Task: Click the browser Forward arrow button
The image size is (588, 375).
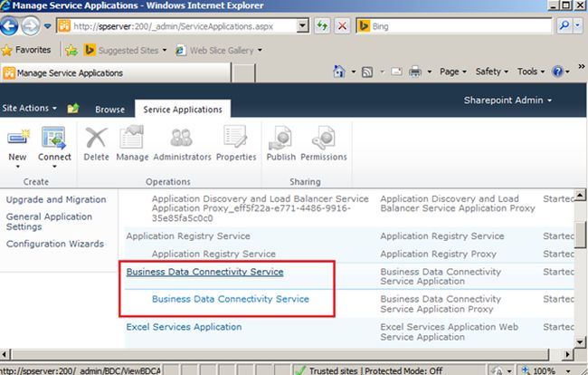Action: (31, 26)
